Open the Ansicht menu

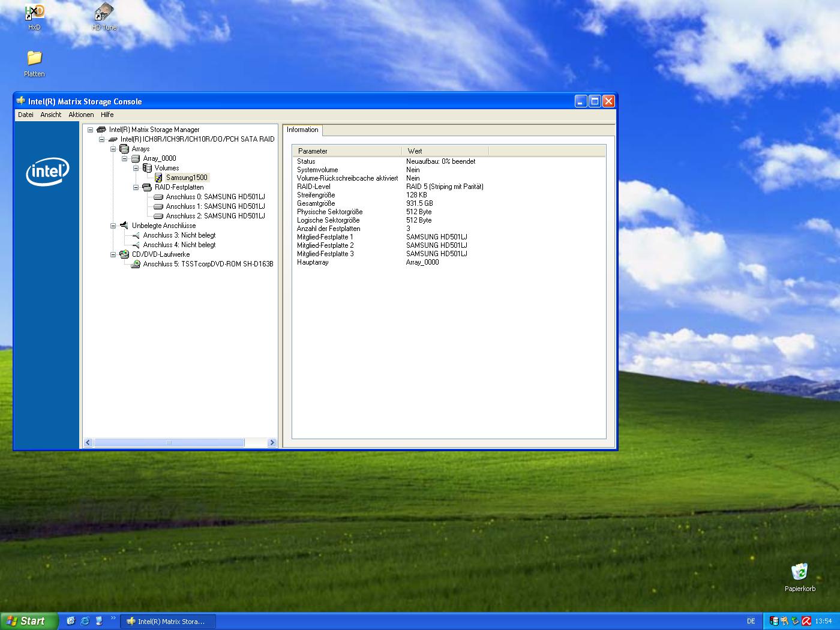(51, 115)
